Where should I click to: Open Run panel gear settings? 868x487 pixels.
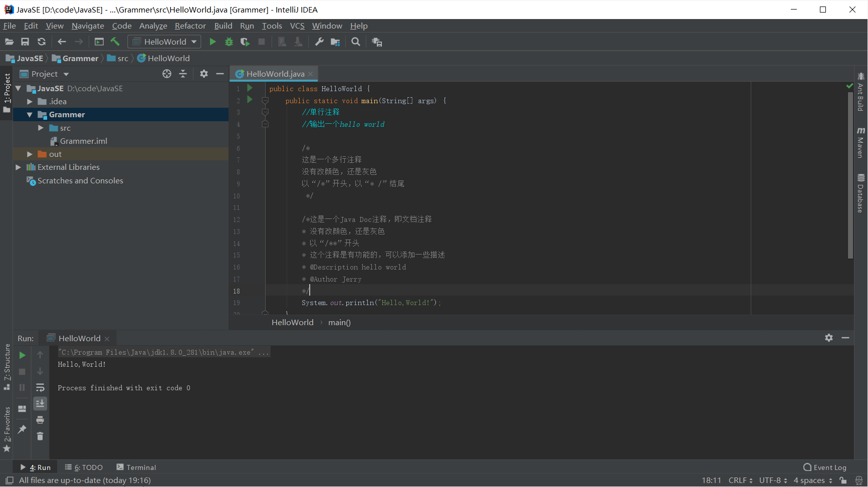[x=829, y=338]
